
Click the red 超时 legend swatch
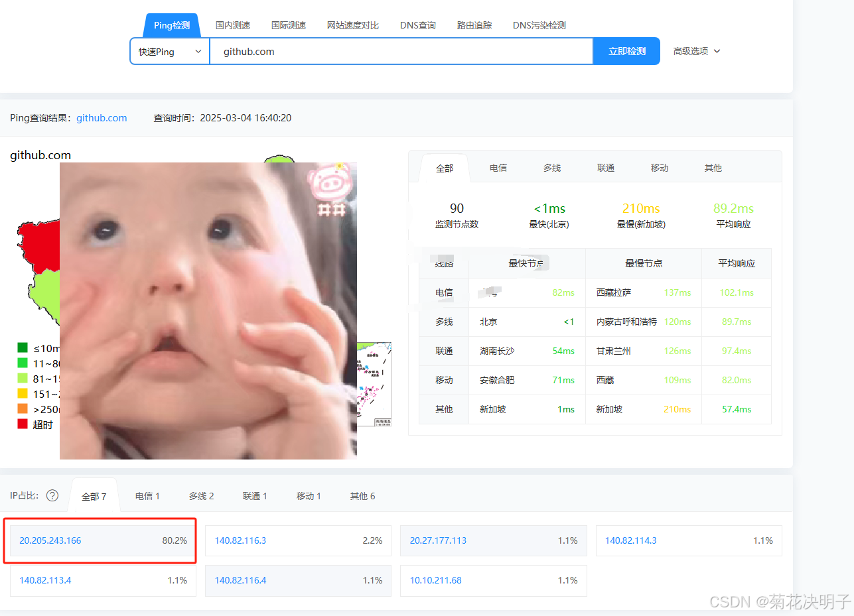[23, 424]
